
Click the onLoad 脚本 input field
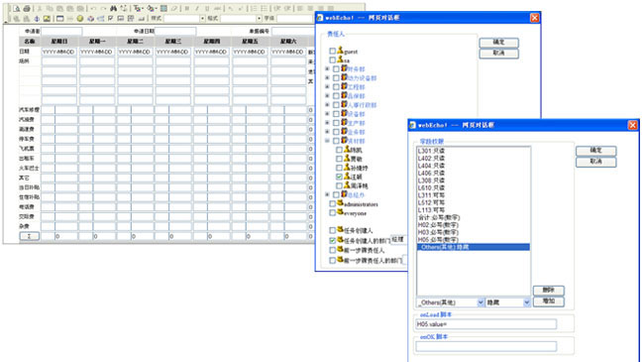pos(485,324)
